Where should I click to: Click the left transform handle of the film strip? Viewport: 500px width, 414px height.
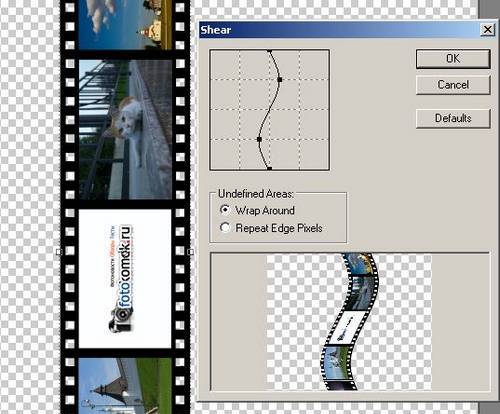(59, 252)
